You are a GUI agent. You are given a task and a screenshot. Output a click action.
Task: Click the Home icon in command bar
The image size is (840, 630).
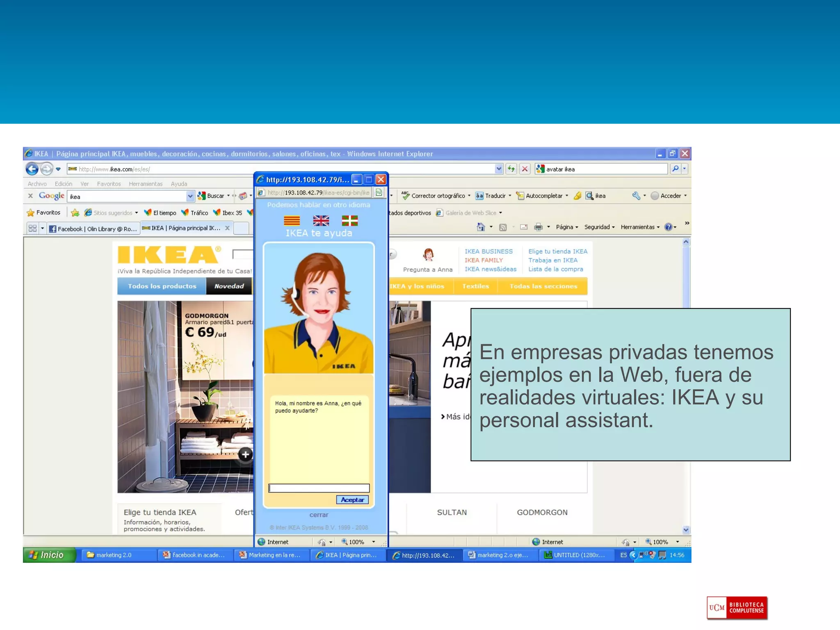tap(481, 227)
